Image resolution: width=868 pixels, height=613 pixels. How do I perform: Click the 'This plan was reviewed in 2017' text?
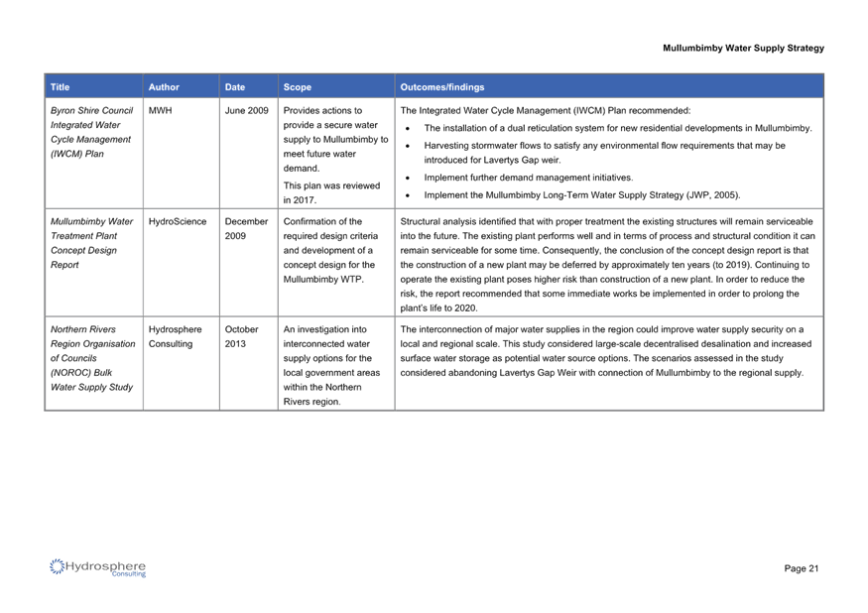click(x=331, y=192)
